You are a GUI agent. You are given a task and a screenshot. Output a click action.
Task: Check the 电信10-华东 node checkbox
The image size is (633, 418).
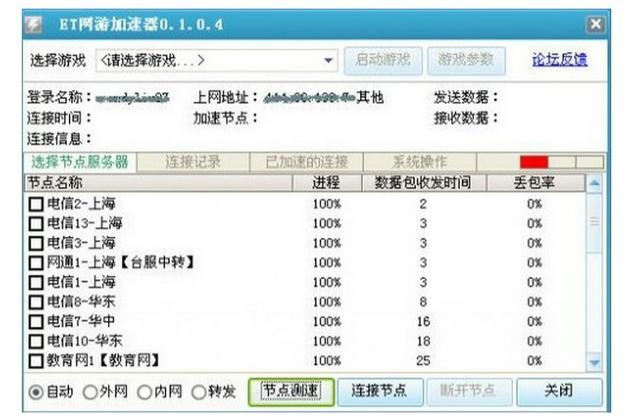[x=36, y=341]
